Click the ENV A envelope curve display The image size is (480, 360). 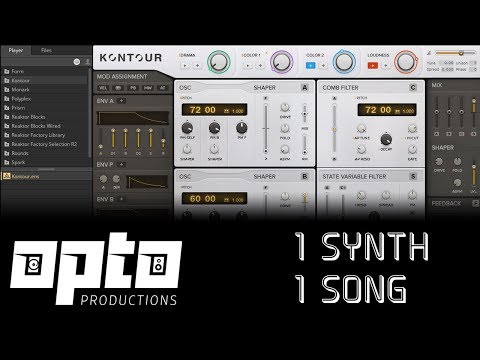[x=133, y=118]
